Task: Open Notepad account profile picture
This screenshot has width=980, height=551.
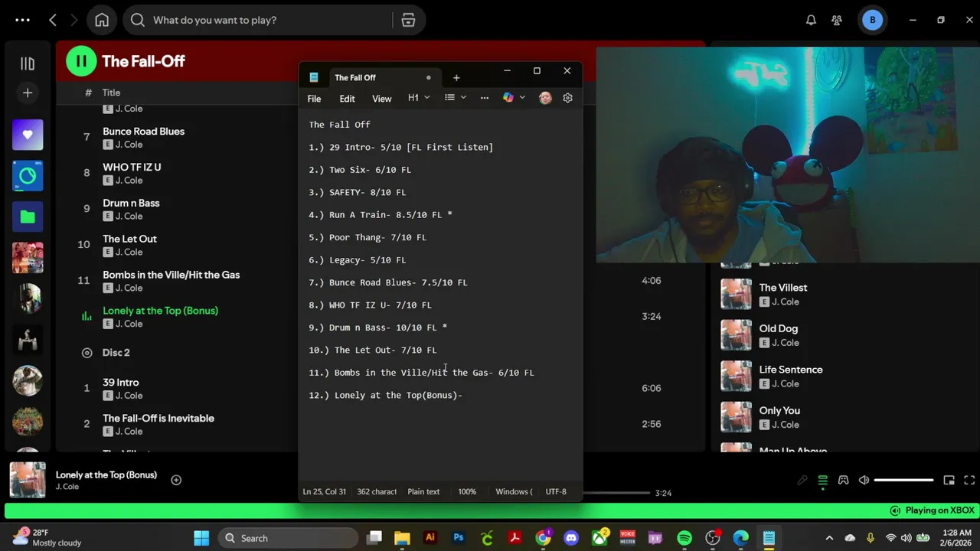Action: 545,98
